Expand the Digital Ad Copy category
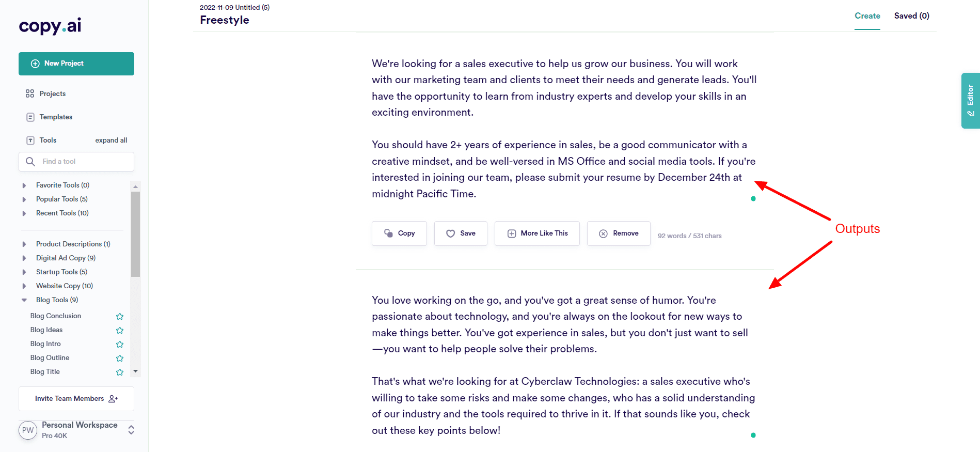Image resolution: width=980 pixels, height=452 pixels. (x=24, y=258)
